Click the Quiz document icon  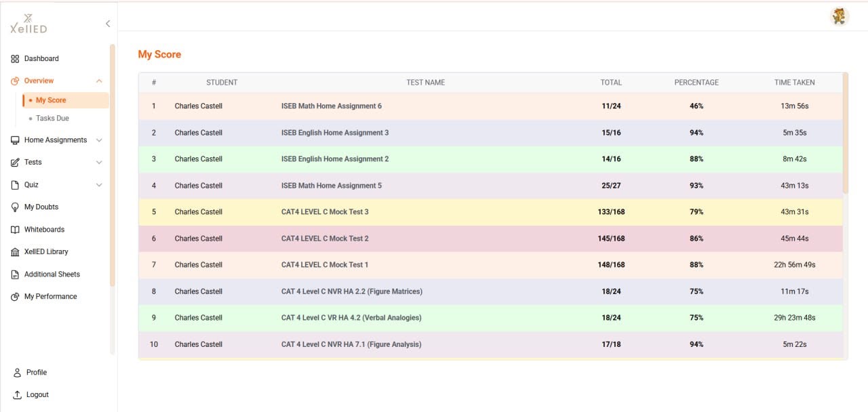(x=15, y=185)
